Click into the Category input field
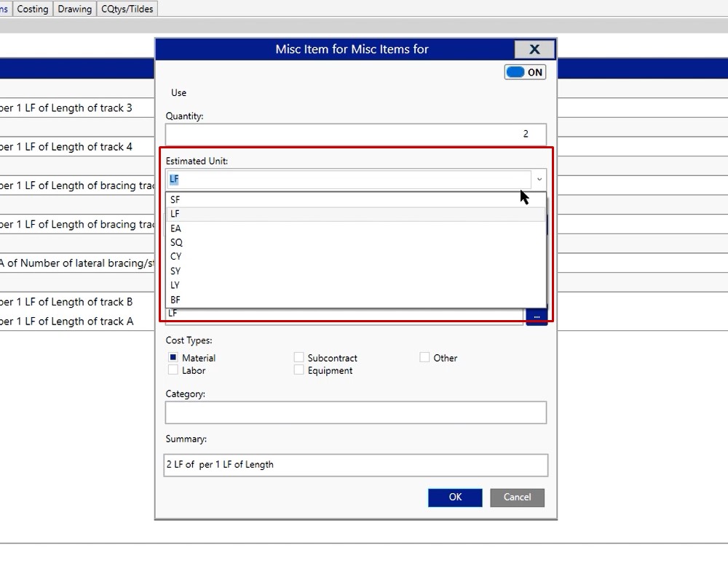 click(x=355, y=412)
